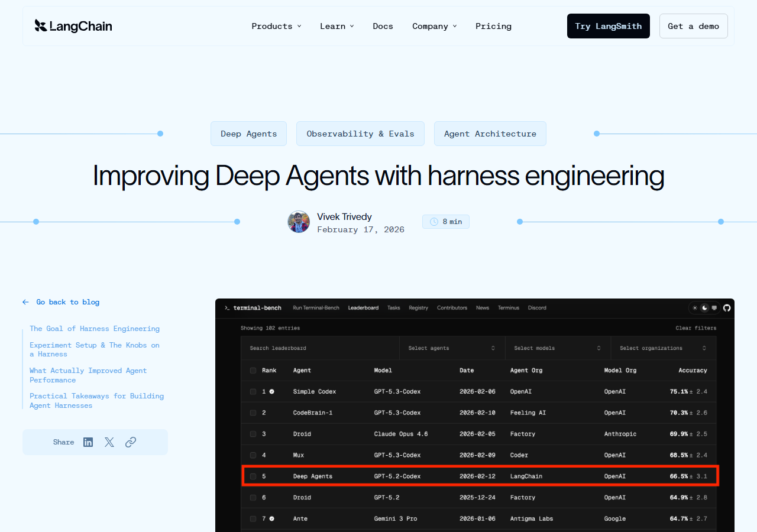Click the 75.1% accuracy value
Screen dimensions: 757x532
(679, 391)
